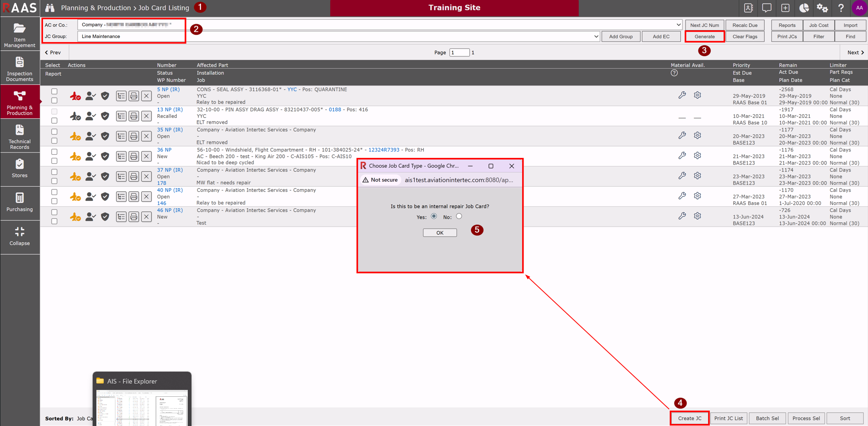Screen dimensions: 868x426
Task: Select No for internal repair Job Card
Action: [459, 216]
